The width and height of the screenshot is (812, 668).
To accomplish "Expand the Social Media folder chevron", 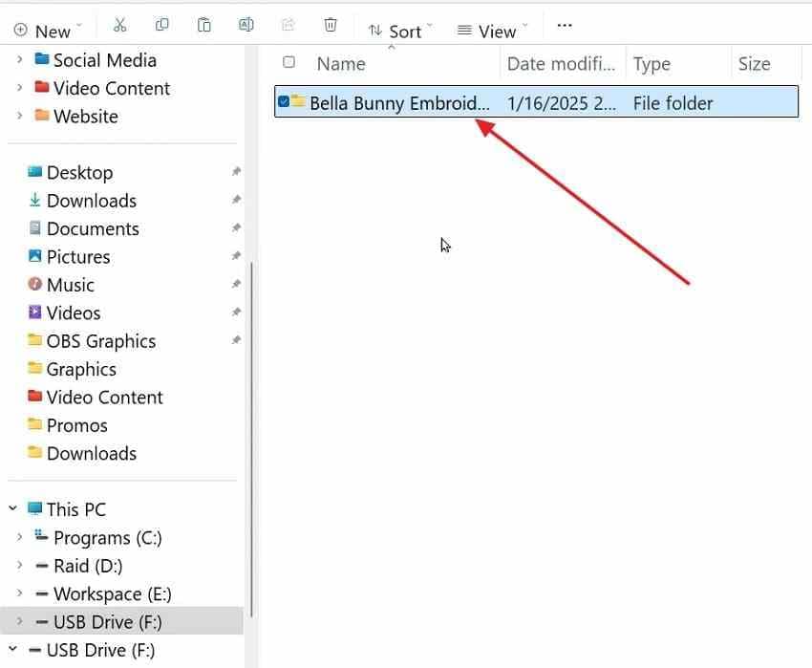I will tap(19, 59).
